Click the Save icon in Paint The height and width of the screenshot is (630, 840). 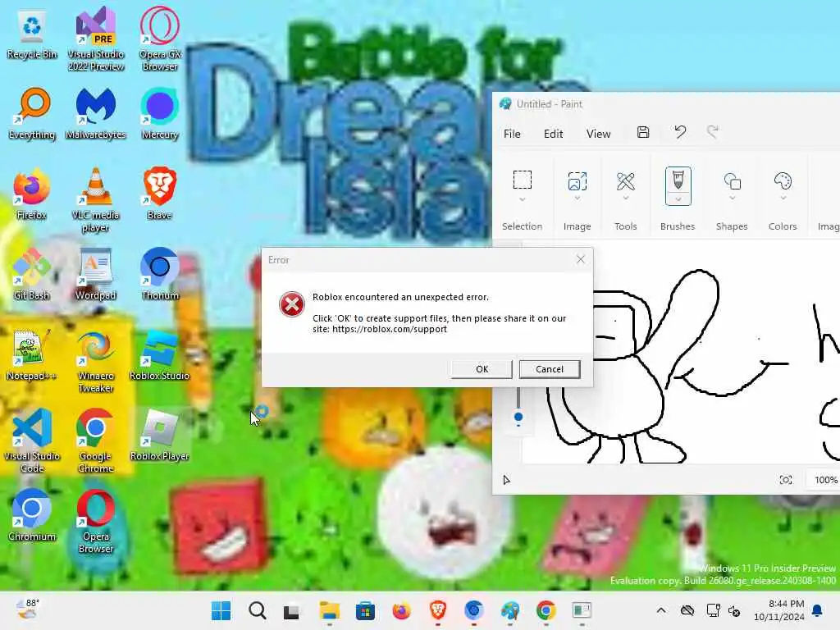643,132
